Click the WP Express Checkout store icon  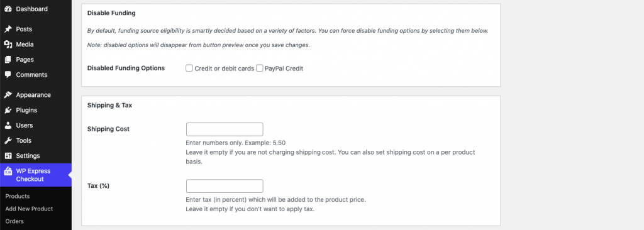(x=8, y=172)
